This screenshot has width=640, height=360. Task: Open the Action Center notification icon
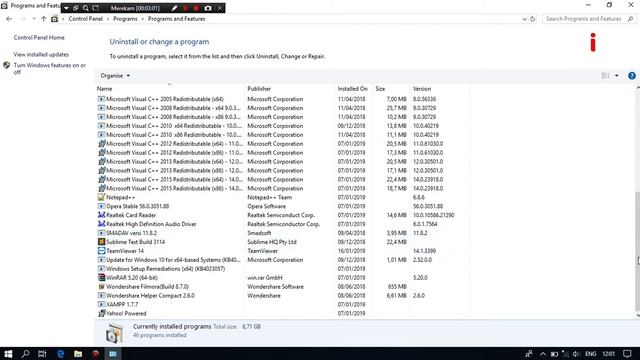(x=627, y=353)
